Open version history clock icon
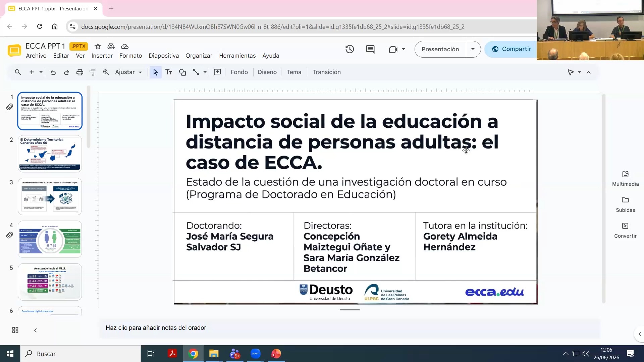This screenshot has width=644, height=362. pos(350,49)
